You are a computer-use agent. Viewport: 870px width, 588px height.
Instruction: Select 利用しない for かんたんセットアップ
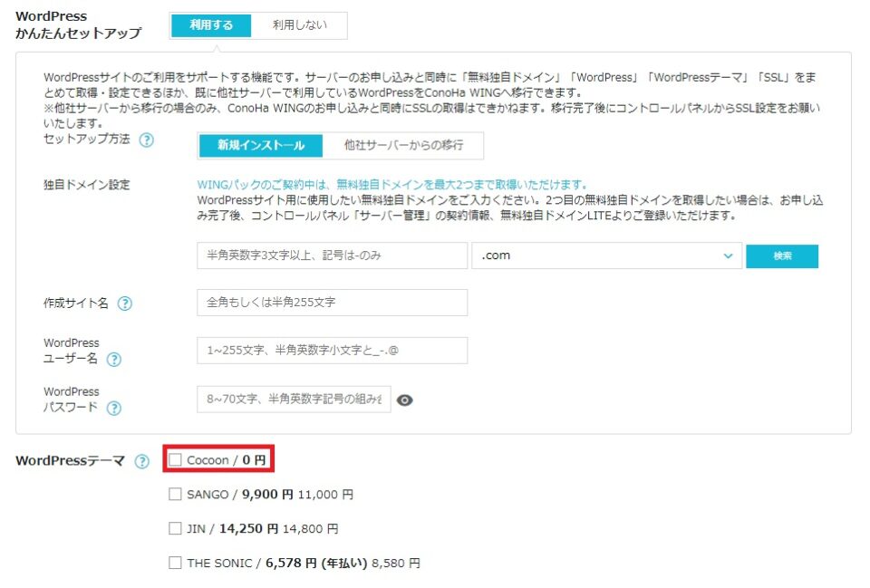coord(300,25)
